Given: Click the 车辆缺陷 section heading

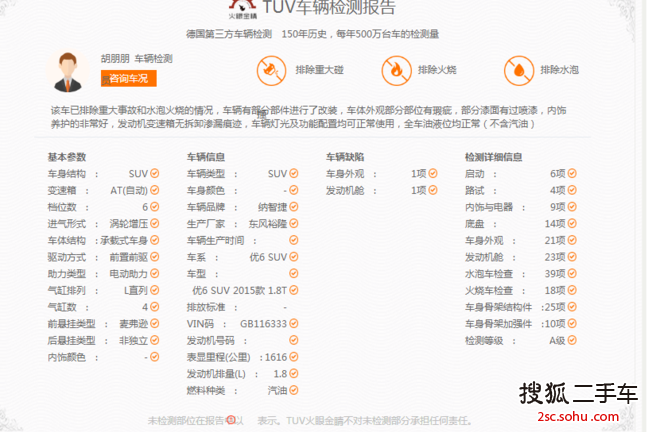Looking at the screenshot, I should coord(345,157).
